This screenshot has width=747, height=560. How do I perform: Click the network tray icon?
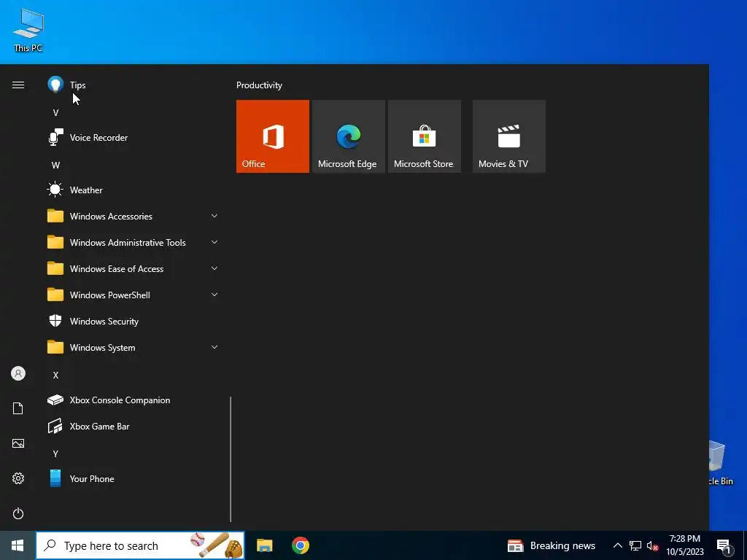pos(635,545)
